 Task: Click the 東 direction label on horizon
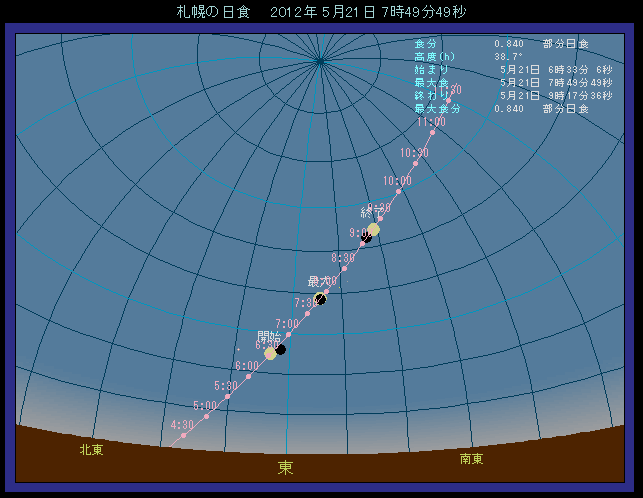285,467
